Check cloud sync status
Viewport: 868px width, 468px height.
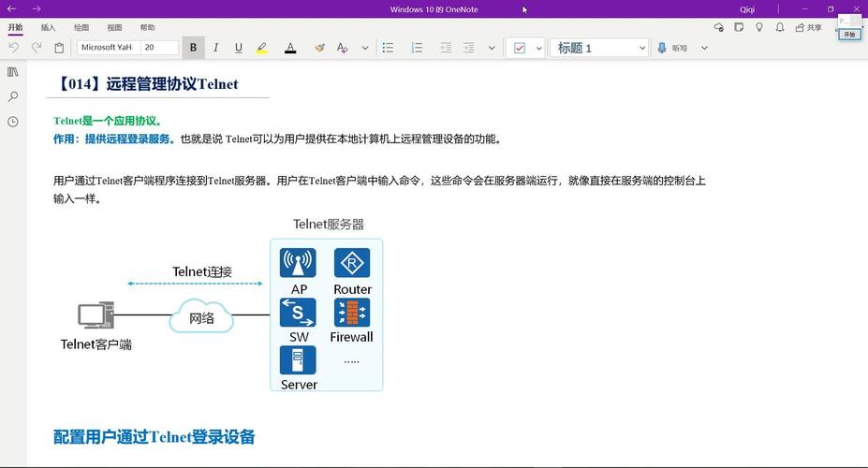(x=718, y=27)
